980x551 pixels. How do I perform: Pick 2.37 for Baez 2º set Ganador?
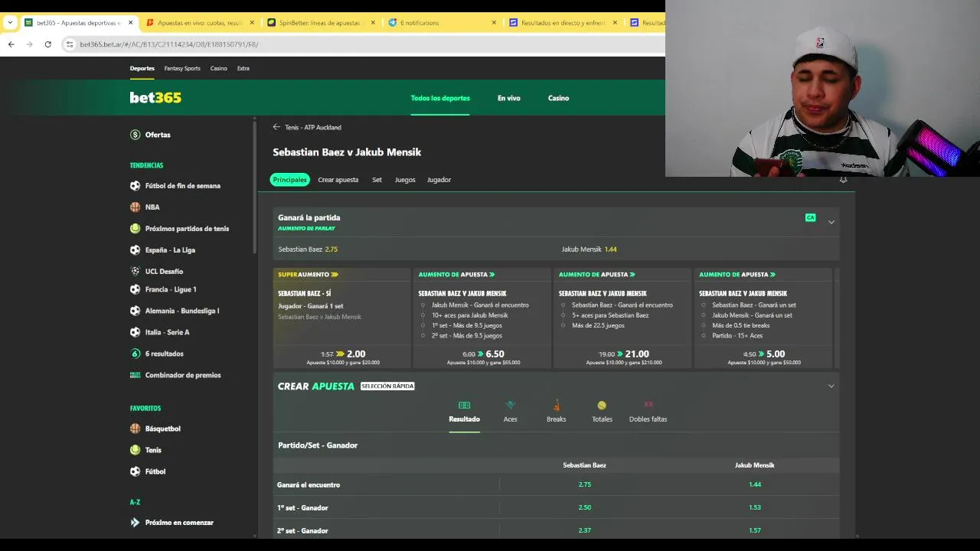coord(585,530)
